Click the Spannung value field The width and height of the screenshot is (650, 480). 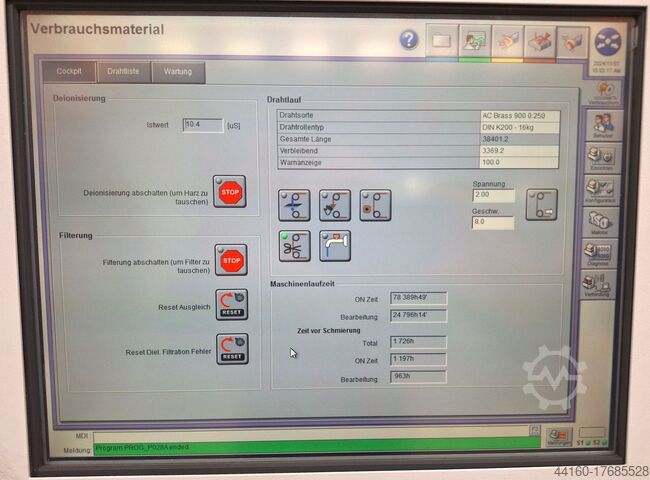(493, 196)
